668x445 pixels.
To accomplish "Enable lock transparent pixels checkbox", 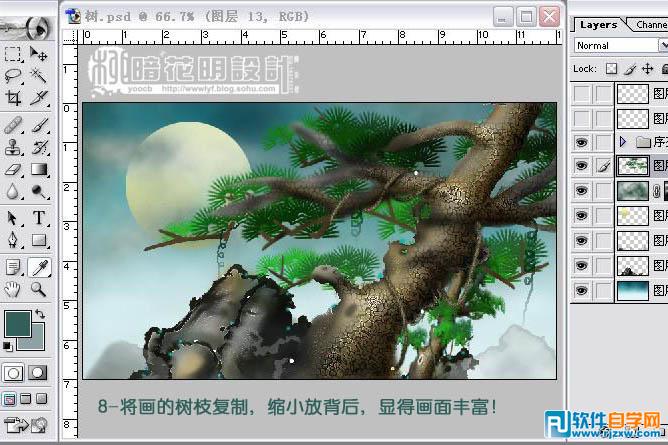I will point(611,69).
